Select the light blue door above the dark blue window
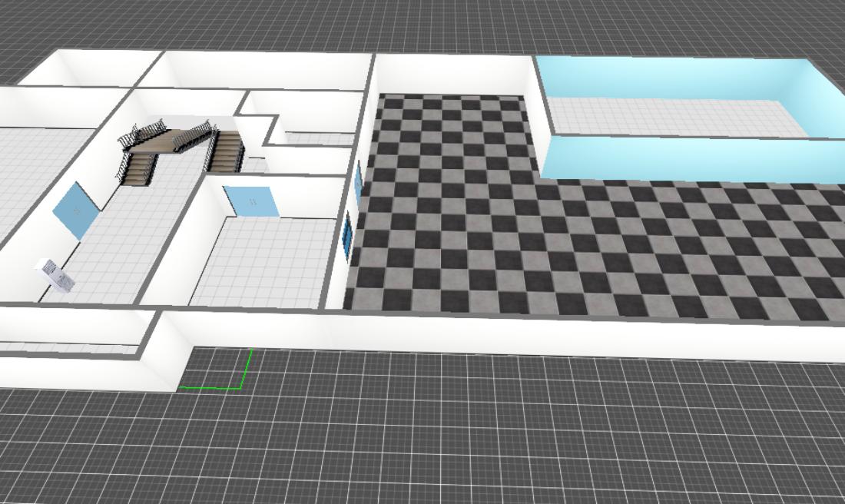 [x=358, y=184]
